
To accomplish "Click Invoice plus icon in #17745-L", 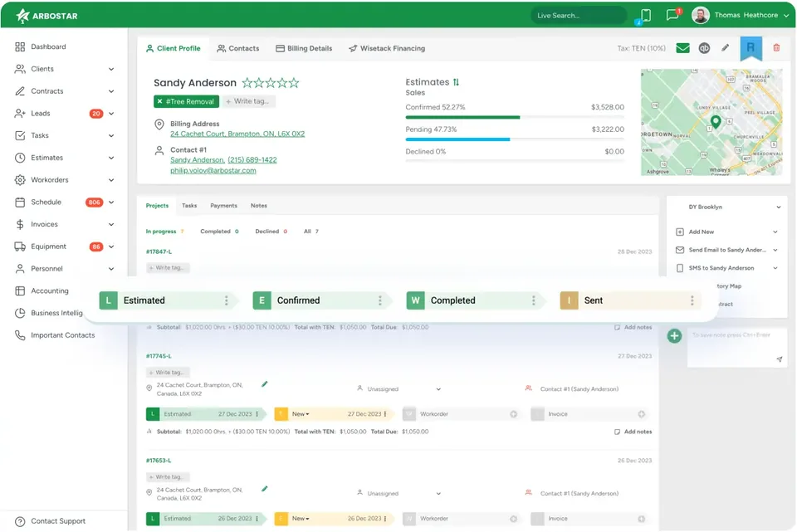I will [642, 414].
